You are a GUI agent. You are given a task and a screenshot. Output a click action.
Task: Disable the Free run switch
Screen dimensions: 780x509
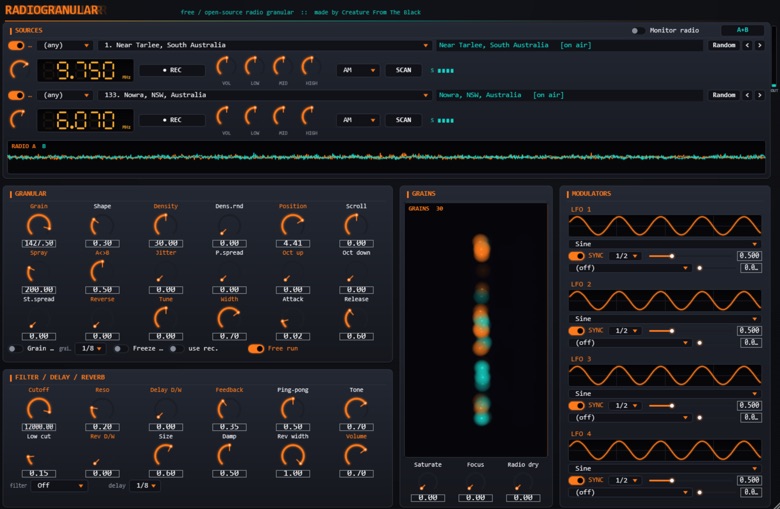[256, 349]
